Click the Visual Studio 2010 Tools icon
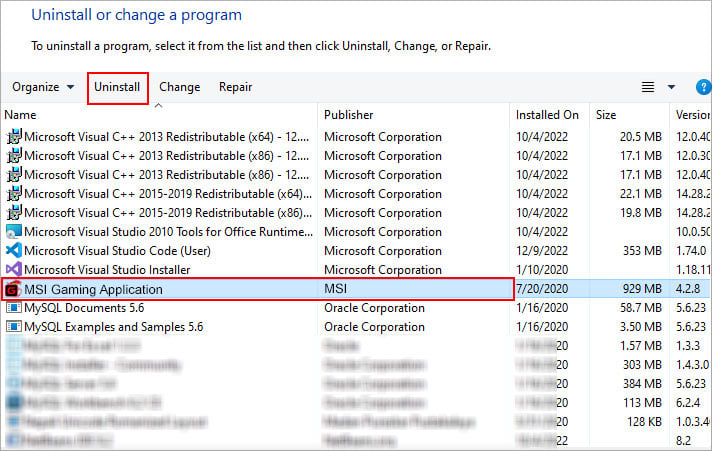Screen dimensions: 712x451 coord(14,232)
